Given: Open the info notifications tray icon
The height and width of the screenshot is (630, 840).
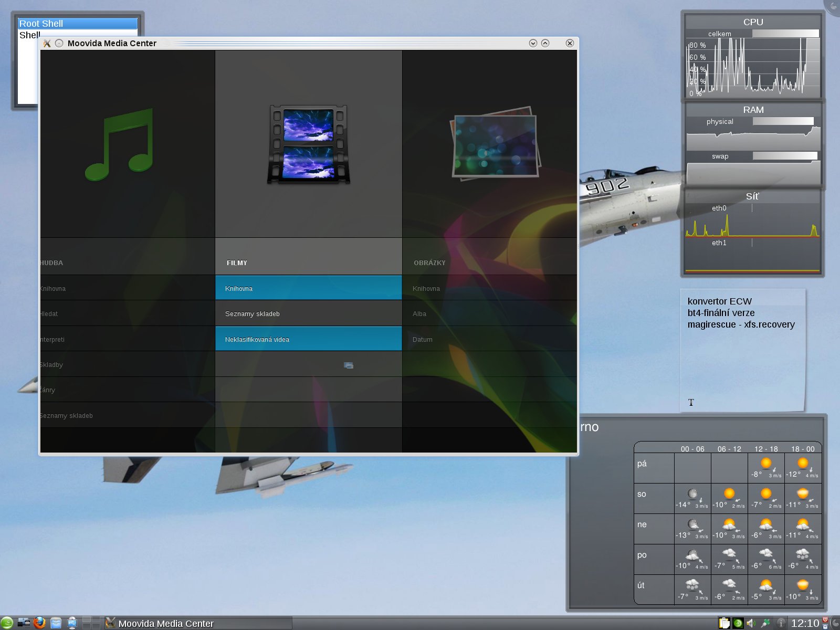Looking at the screenshot, I should [781, 623].
